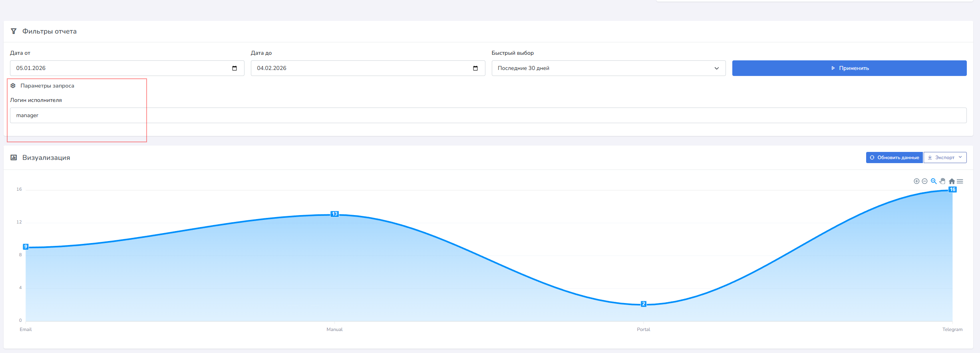The image size is (980, 353).
Task: Activate the selection zoom magnifier tool
Action: coord(934,181)
